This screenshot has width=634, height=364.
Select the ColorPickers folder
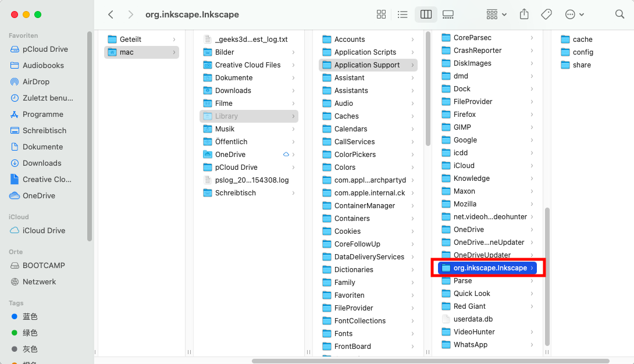tap(368, 154)
